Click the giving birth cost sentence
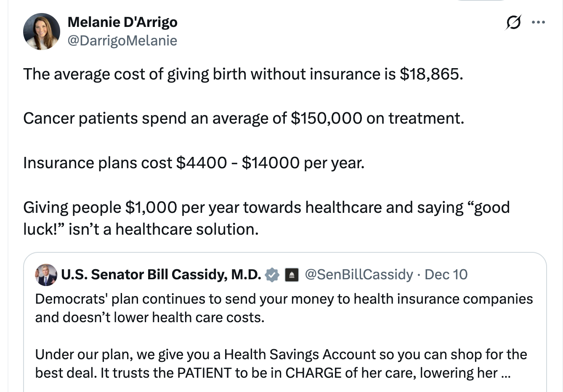The width and height of the screenshot is (563, 392). tap(243, 74)
